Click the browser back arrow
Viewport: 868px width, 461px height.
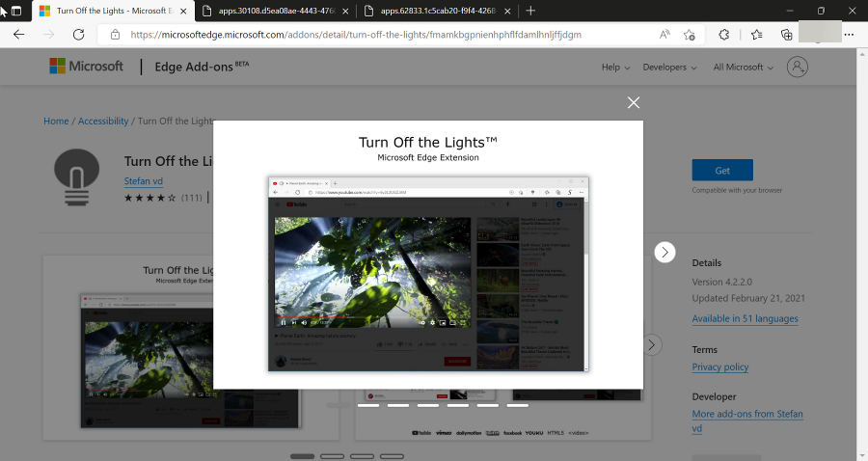coord(19,35)
